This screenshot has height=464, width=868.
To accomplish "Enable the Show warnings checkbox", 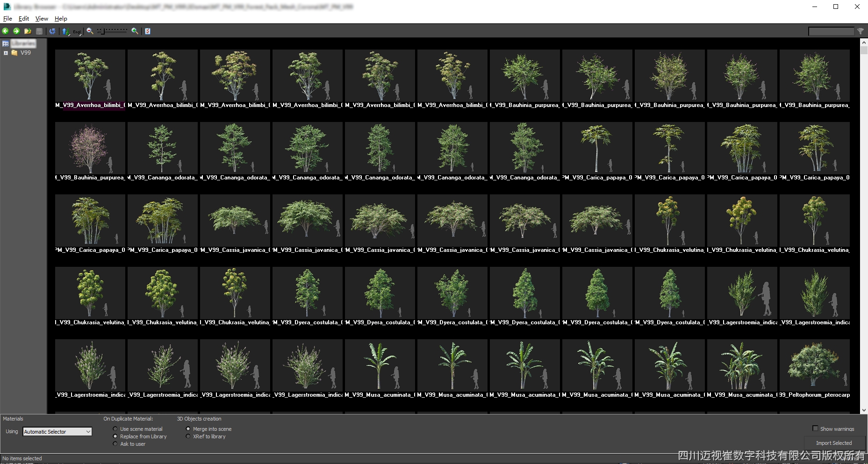I will pyautogui.click(x=815, y=428).
